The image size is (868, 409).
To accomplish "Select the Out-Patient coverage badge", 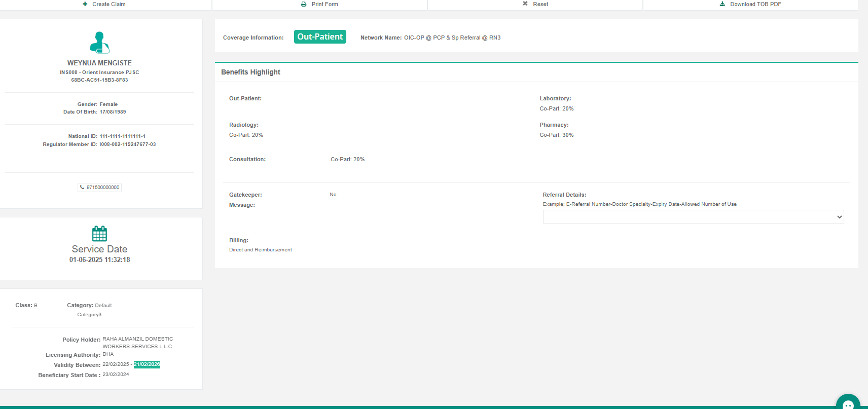I will coord(320,37).
